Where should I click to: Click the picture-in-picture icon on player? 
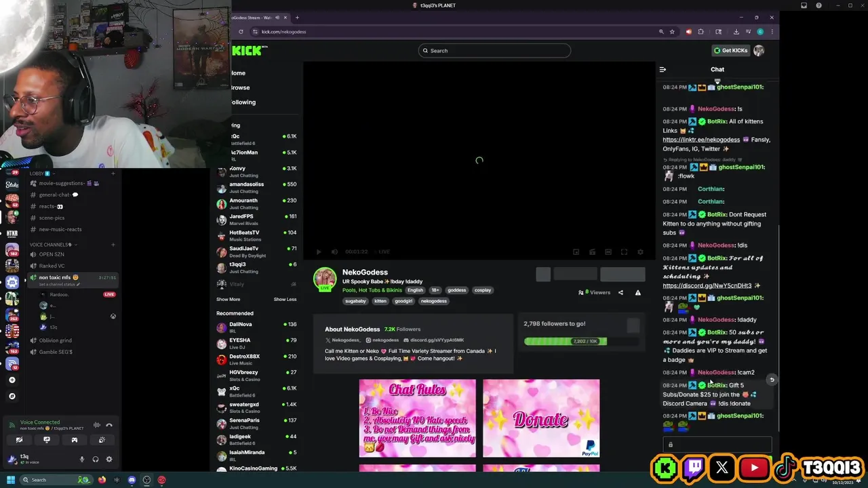pos(576,252)
